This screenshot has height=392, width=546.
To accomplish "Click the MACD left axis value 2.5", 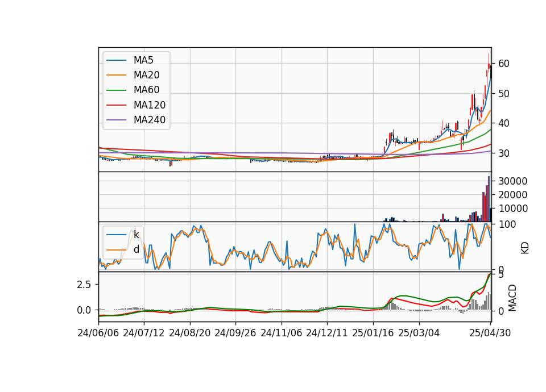I will pyautogui.click(x=84, y=285).
